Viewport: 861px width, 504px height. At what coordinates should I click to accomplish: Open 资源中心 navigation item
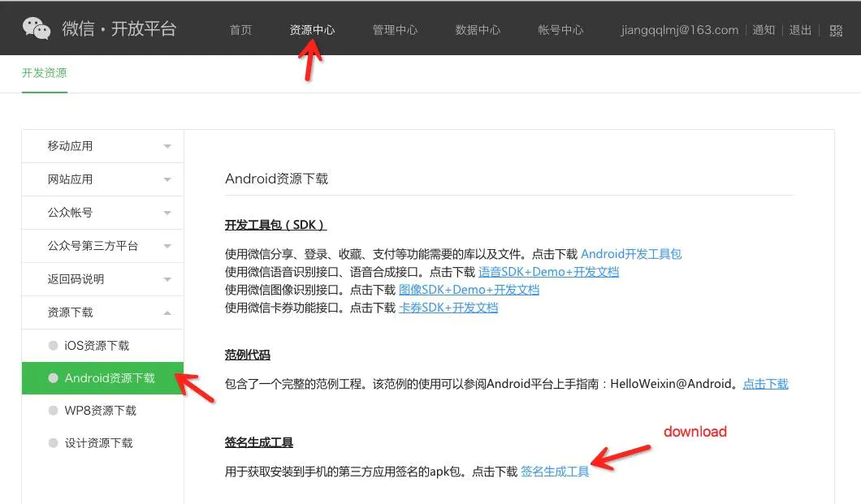click(312, 29)
